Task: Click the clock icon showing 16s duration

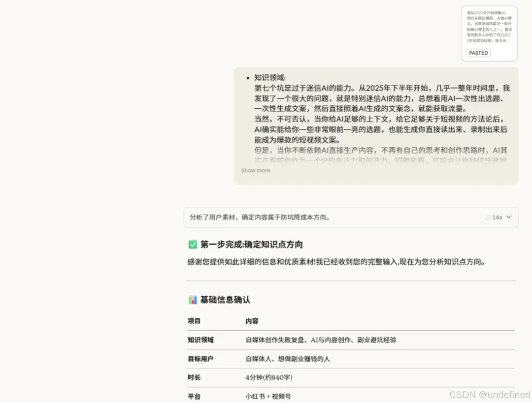Action: point(488,217)
